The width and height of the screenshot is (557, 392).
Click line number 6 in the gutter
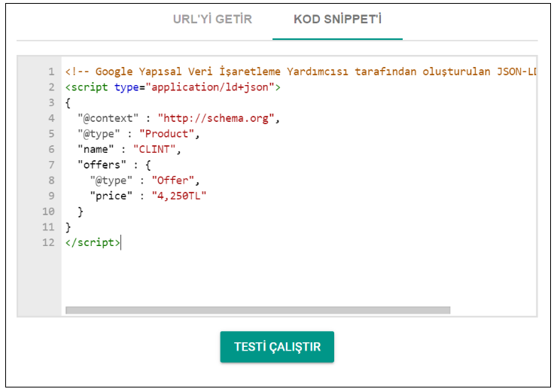point(51,150)
